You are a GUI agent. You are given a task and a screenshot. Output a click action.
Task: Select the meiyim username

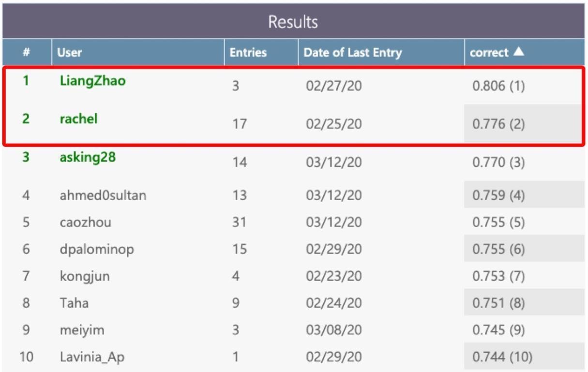tap(82, 330)
